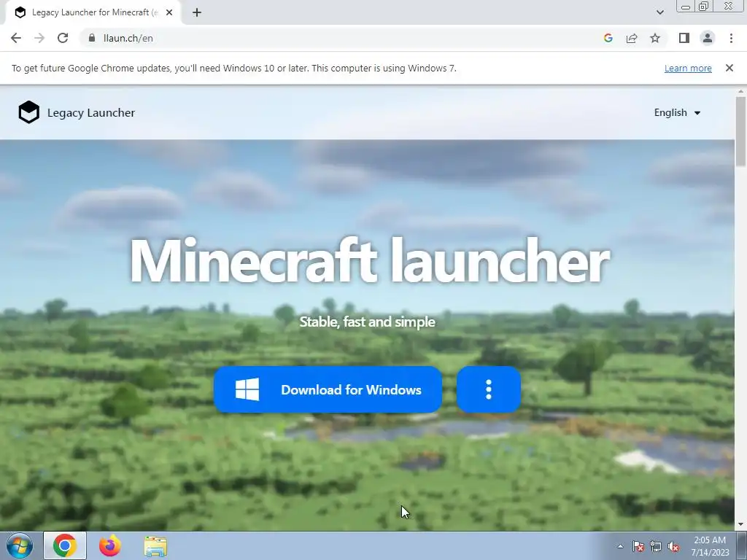Click the page vertical scrollbar thumb
The height and width of the screenshot is (560, 747).
[740, 131]
